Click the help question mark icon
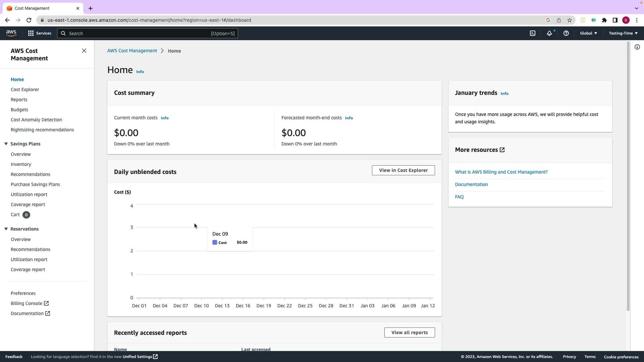Screen dimensions: 644x362 [x=566, y=33]
